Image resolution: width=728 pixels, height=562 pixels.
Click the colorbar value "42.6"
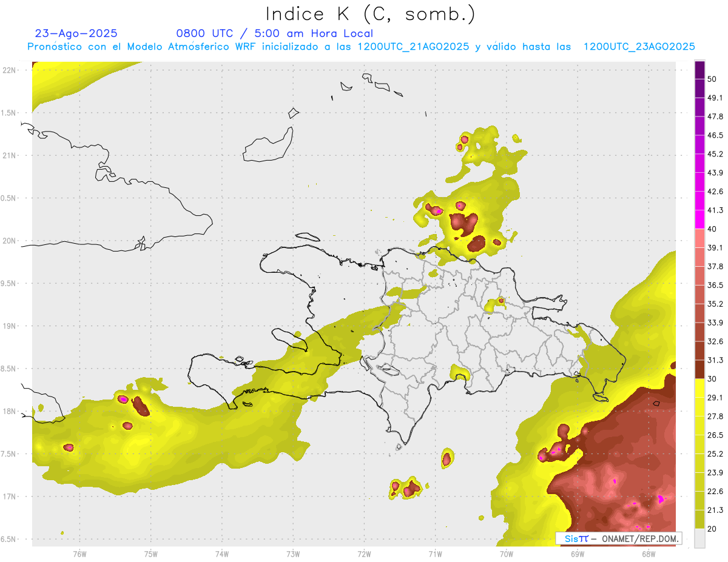pyautogui.click(x=715, y=192)
